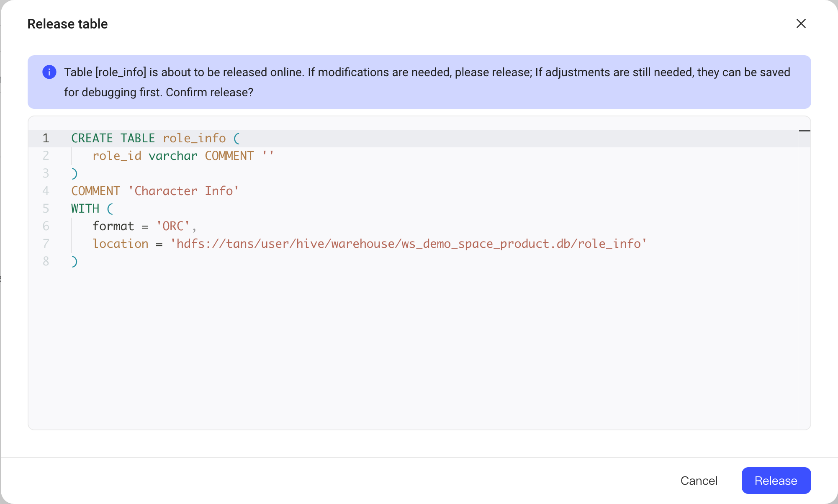Confirm with the Release button
Viewport: 838px width, 504px height.
(x=776, y=480)
